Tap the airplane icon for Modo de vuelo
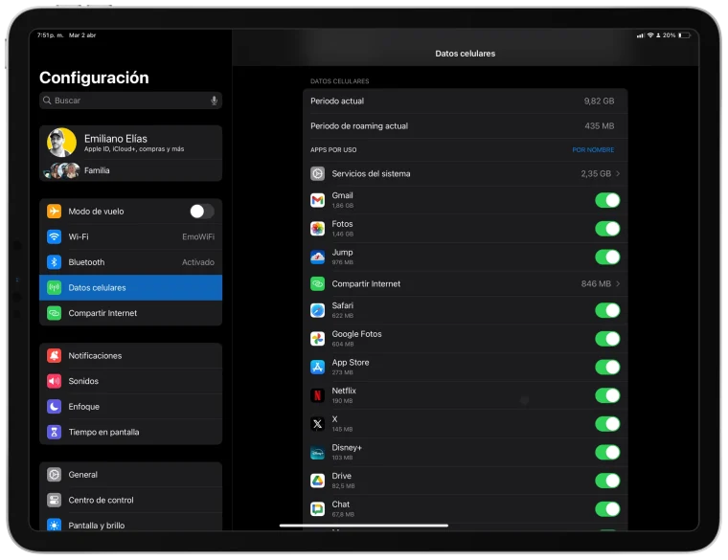 [54, 212]
